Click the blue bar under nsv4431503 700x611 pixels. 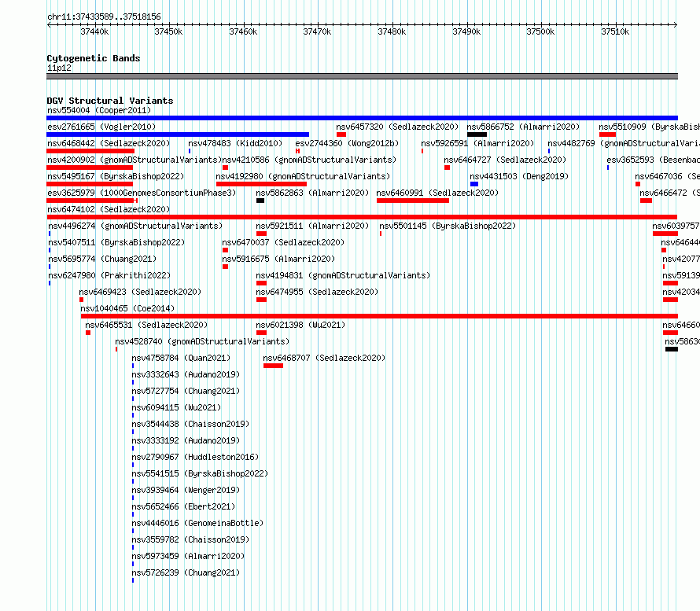click(x=474, y=184)
